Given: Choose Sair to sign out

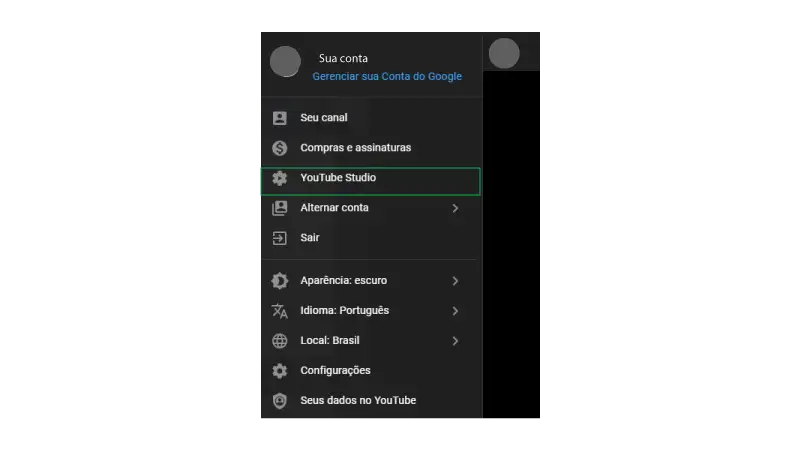Looking at the screenshot, I should (x=371, y=238).
